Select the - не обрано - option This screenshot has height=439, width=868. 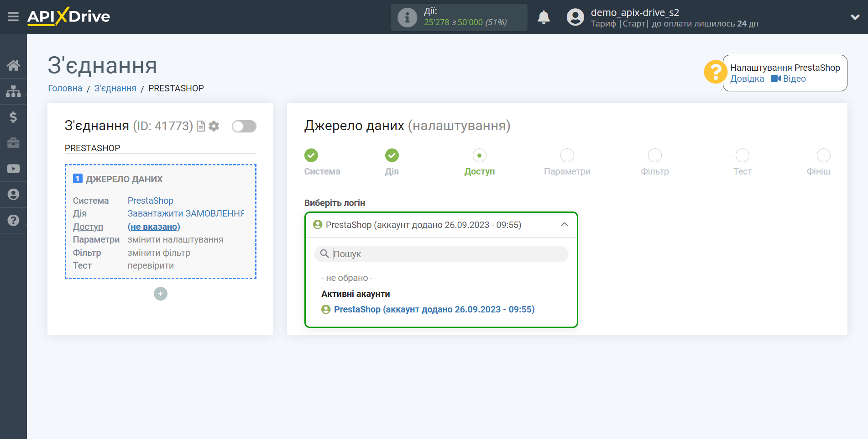pos(347,278)
